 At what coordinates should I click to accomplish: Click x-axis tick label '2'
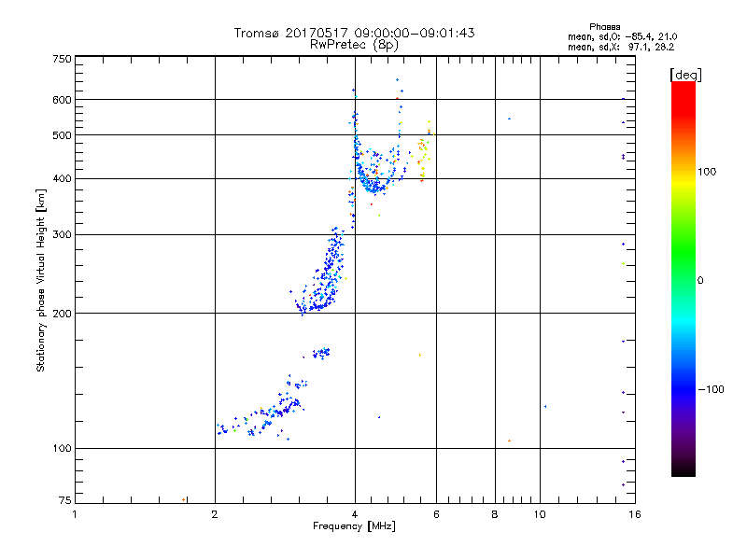(x=215, y=514)
